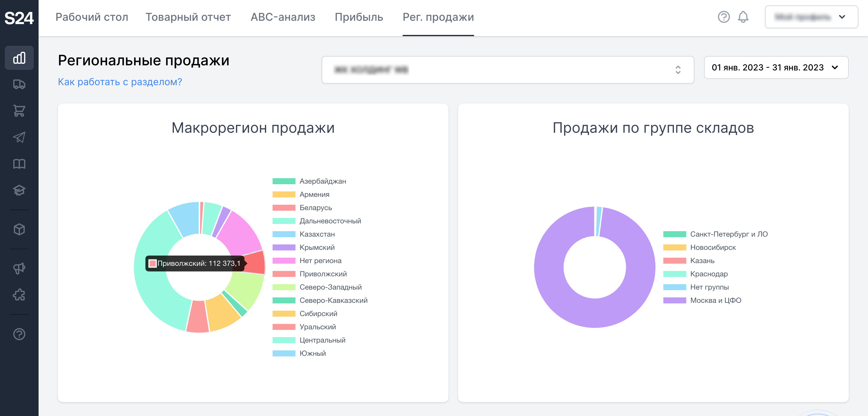Image resolution: width=868 pixels, height=416 pixels.
Task: Switch to the ABC-анализ tab
Action: (282, 17)
